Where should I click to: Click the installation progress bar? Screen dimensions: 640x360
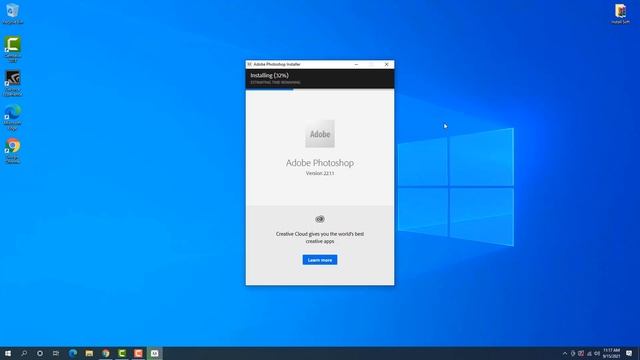click(320, 89)
